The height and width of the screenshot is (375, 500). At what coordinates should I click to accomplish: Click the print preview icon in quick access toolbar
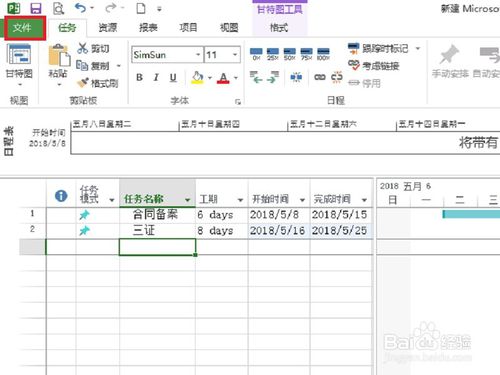tap(59, 8)
